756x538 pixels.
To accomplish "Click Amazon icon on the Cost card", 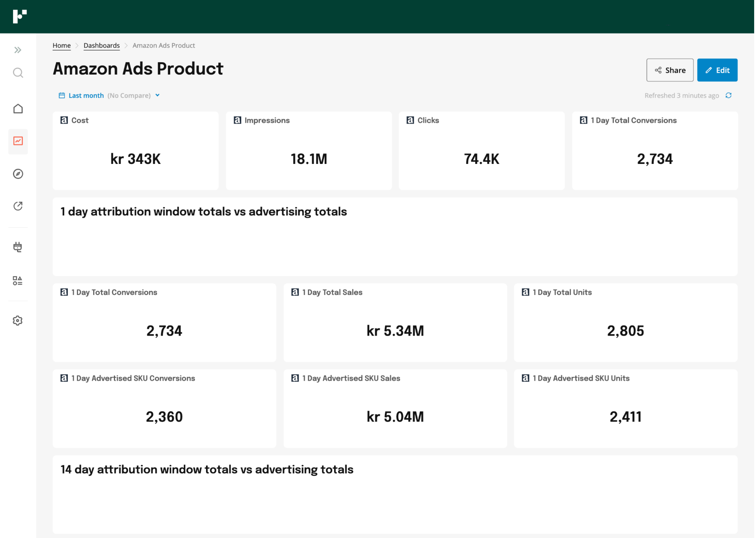I will [x=64, y=120].
